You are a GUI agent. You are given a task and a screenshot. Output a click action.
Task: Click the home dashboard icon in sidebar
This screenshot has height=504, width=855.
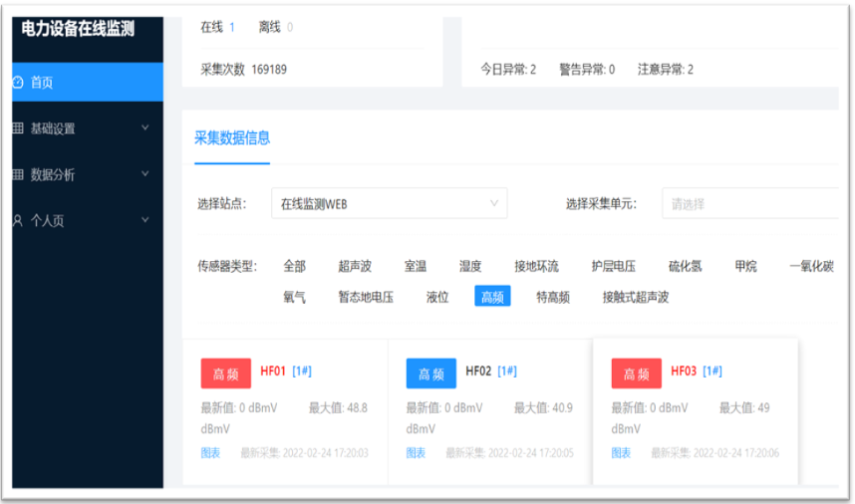click(17, 83)
